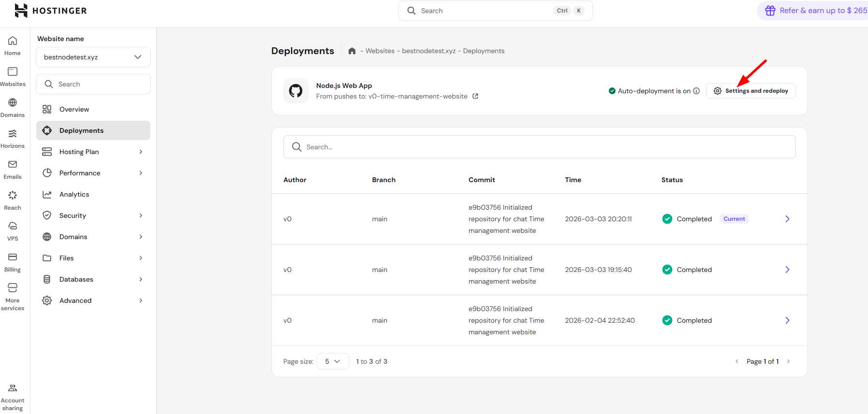Open the Emails icon in left rail
Image resolution: width=868 pixels, height=414 pixels.
pyautogui.click(x=13, y=165)
